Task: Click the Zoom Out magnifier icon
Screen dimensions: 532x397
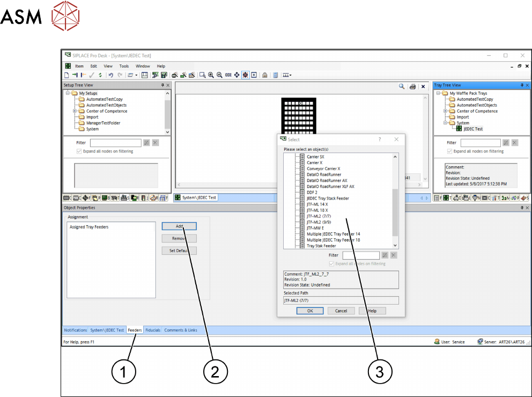Action: 219,75
